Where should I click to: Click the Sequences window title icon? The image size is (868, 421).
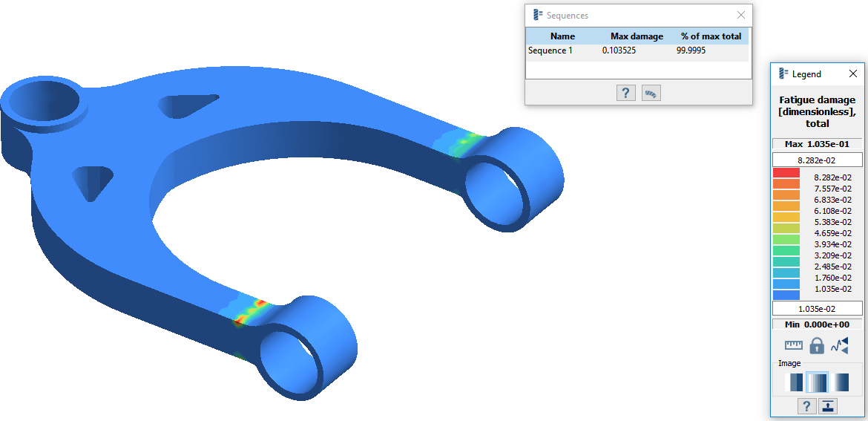pyautogui.click(x=538, y=15)
